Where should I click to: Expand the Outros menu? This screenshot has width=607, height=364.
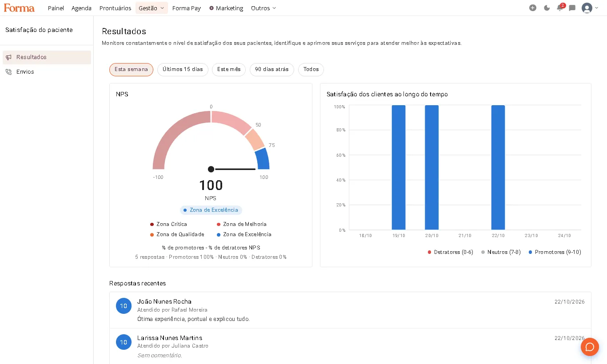264,8
